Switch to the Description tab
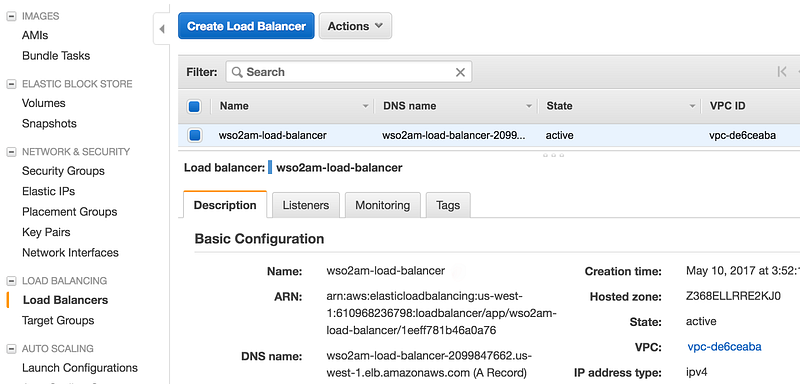 (x=225, y=205)
